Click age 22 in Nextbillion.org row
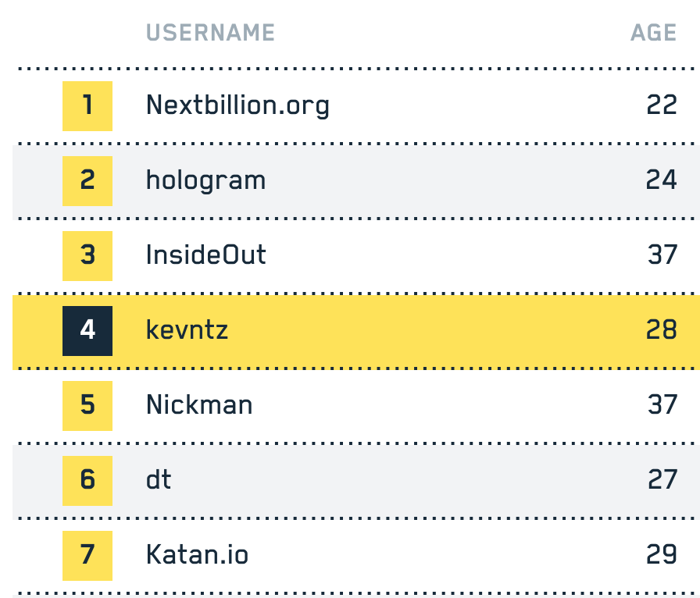 661,105
